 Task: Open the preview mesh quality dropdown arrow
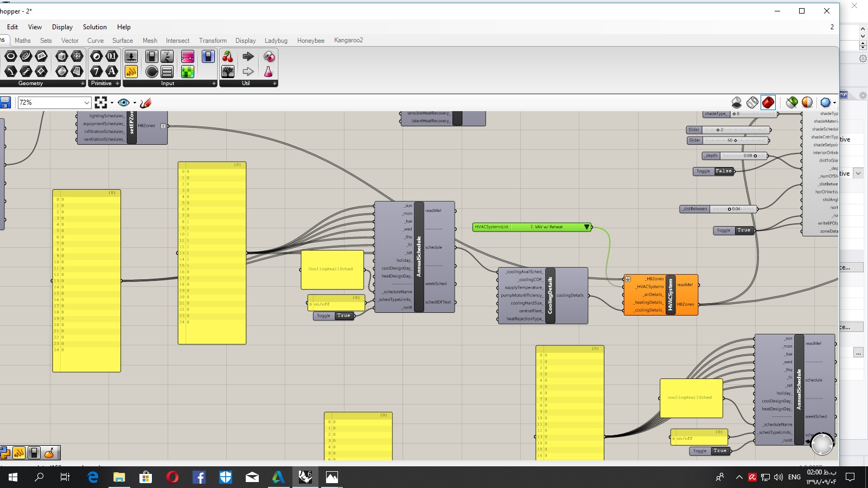834,102
